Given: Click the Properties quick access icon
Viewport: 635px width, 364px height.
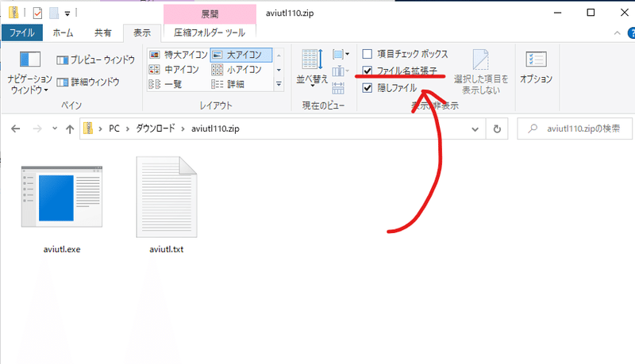Looking at the screenshot, I should click(x=37, y=13).
